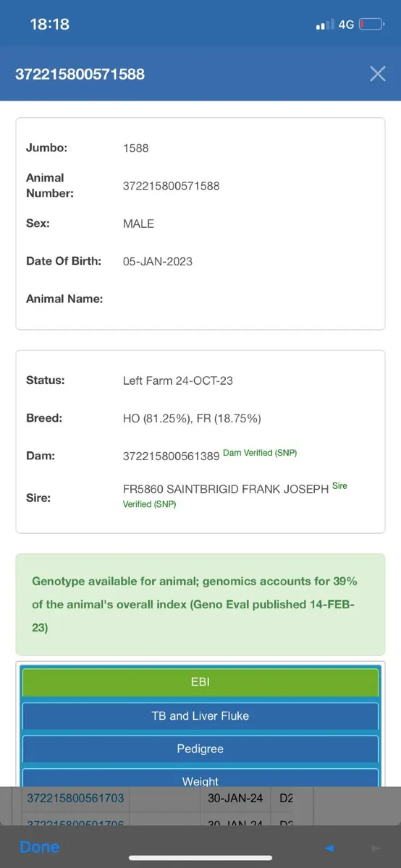Open the Weight section
This screenshot has width=401, height=868.
(x=200, y=780)
